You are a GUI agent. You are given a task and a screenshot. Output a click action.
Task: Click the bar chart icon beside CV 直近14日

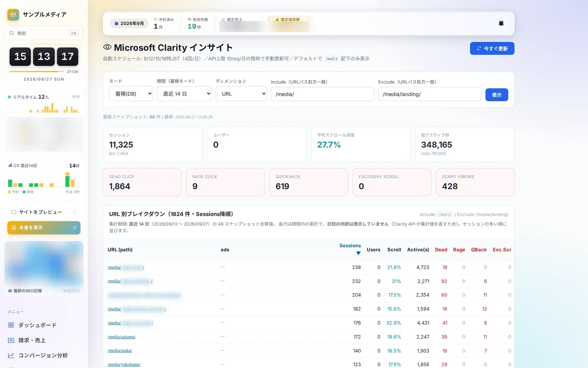point(10,165)
